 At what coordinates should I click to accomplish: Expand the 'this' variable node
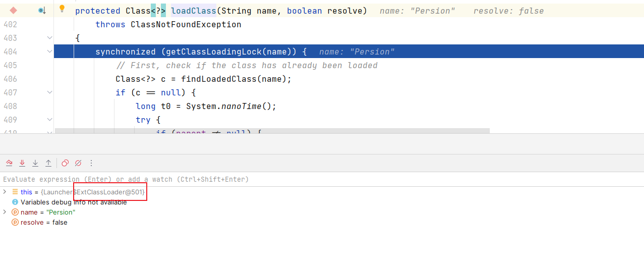(x=5, y=192)
